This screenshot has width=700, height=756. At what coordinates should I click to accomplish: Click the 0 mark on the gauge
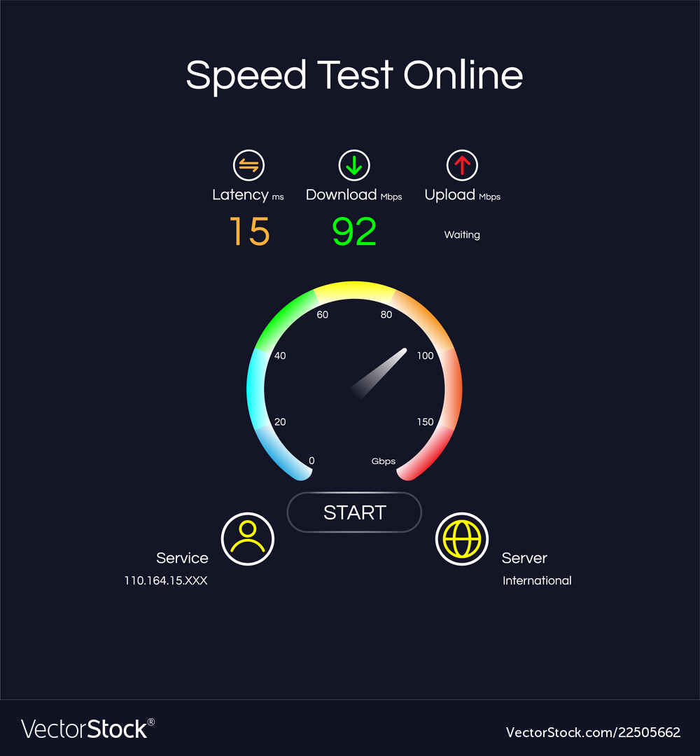pos(311,461)
